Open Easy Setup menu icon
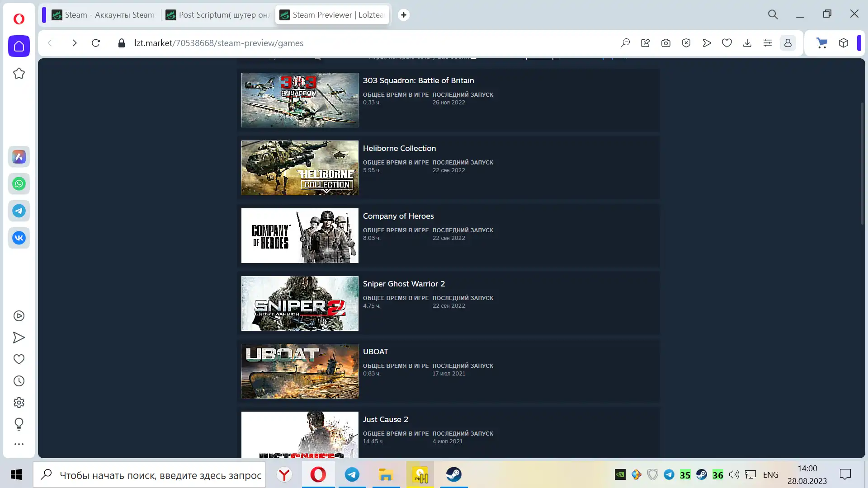The height and width of the screenshot is (488, 868). point(767,43)
